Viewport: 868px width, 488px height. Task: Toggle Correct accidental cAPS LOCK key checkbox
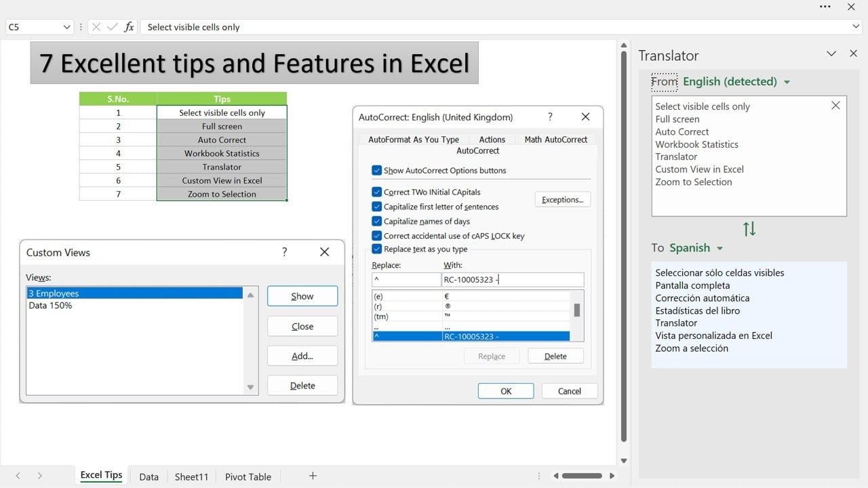[376, 236]
